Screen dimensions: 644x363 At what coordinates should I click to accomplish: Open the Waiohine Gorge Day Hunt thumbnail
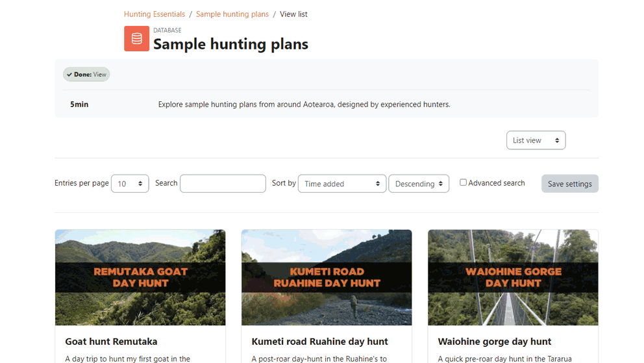pos(513,277)
